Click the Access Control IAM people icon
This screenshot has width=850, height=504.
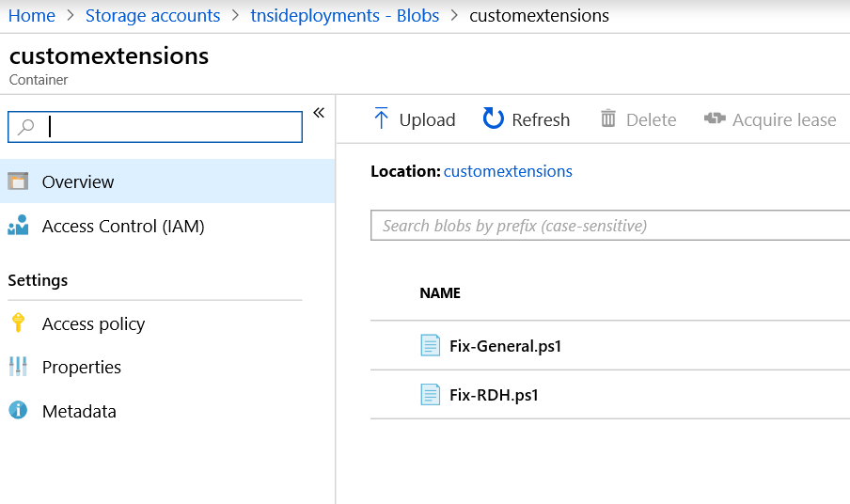pos(18,225)
